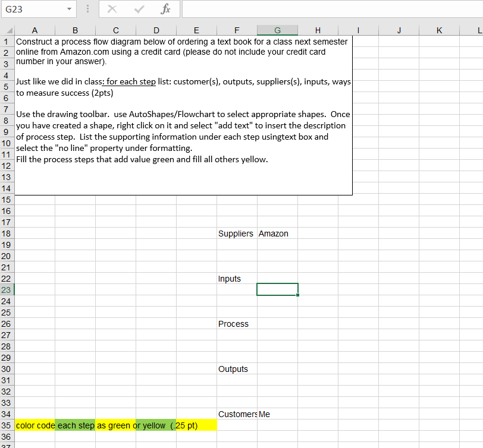Viewport: 483px width, 448px height.
Task: Select row 35 header
Action: [x=7, y=425]
